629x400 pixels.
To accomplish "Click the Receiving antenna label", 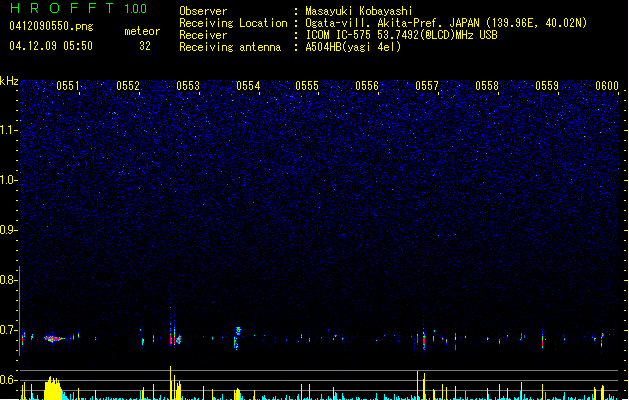I will click(230, 47).
